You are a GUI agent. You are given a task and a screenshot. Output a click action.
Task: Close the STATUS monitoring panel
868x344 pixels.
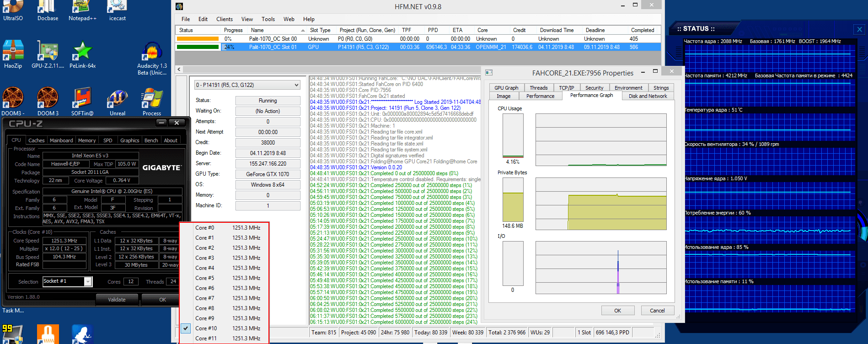(x=859, y=29)
